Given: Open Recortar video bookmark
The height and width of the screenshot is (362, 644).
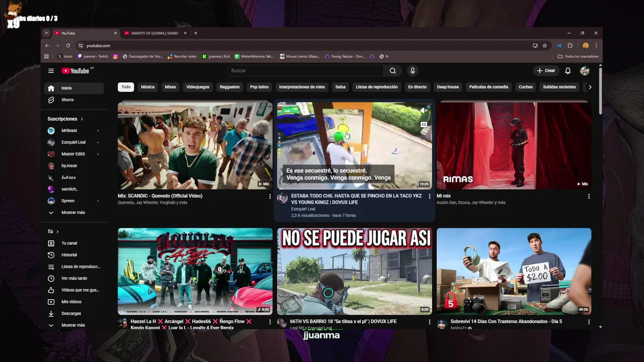Looking at the screenshot, I should [182, 56].
